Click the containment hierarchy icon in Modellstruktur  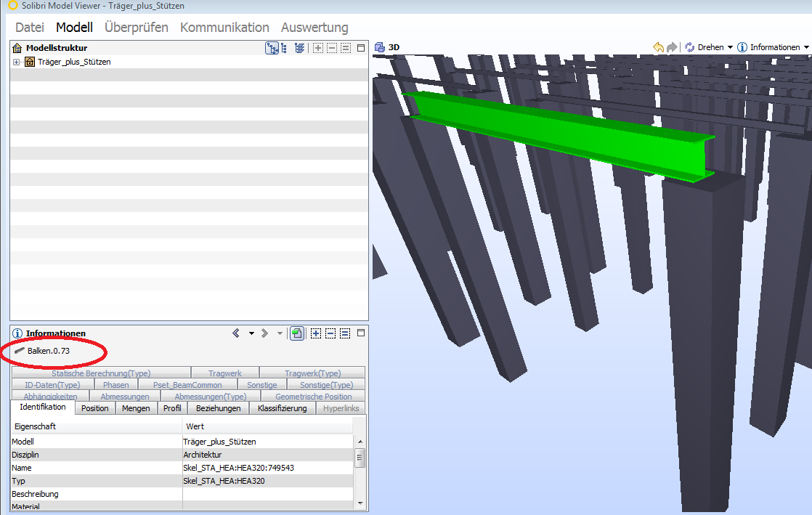pyautogui.click(x=272, y=48)
